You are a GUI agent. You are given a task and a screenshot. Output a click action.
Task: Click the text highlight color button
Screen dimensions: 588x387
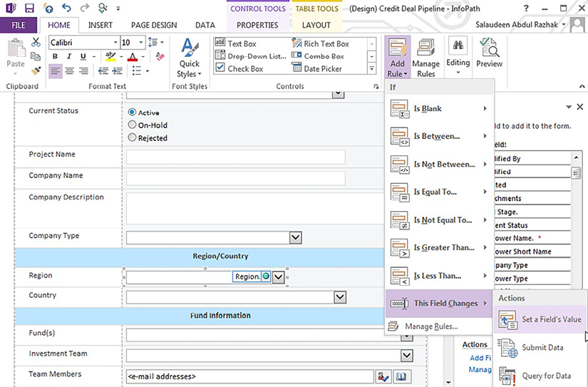point(110,56)
